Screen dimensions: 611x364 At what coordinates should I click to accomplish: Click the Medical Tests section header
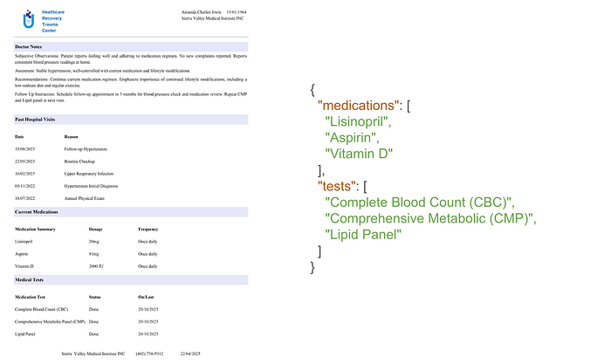30,279
